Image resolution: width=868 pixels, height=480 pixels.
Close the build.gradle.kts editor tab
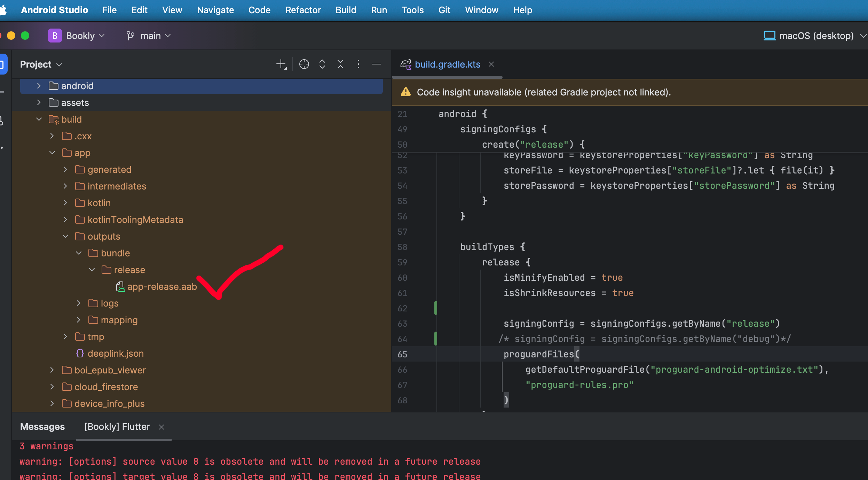491,64
